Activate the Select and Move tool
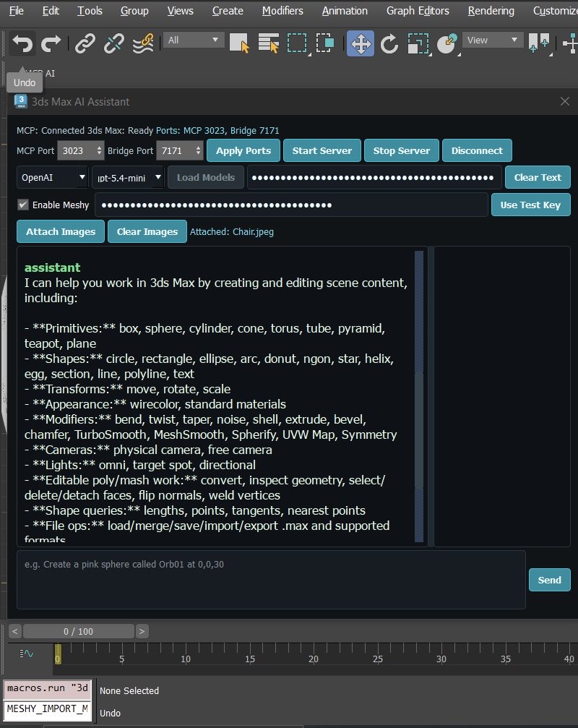Viewport: 578px width, 728px height. pos(361,43)
